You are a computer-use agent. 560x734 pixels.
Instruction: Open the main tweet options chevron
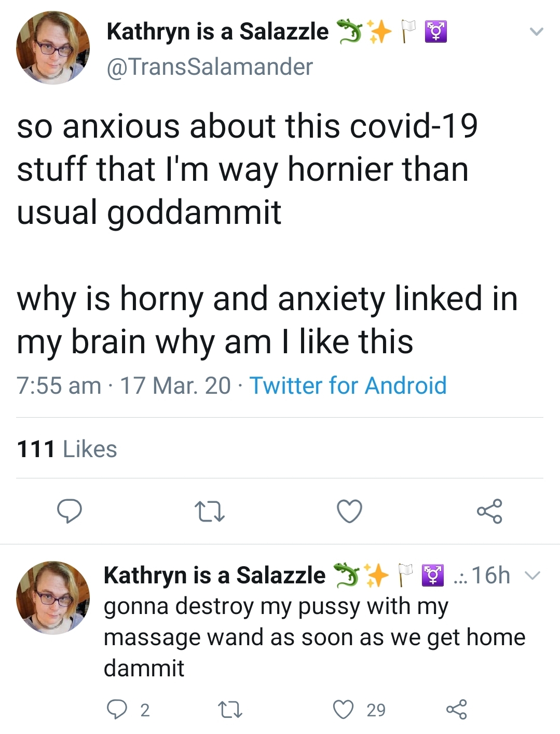point(536,32)
